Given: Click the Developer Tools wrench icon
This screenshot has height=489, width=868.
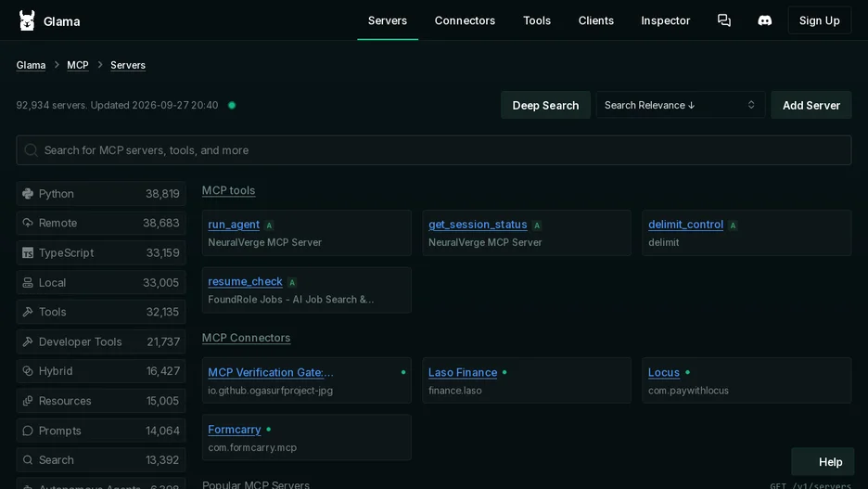Looking at the screenshot, I should tap(28, 341).
